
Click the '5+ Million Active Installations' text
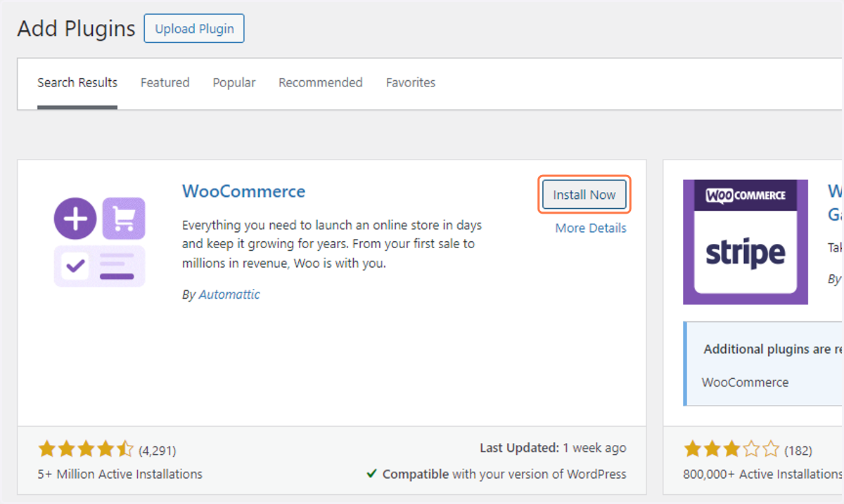(120, 474)
